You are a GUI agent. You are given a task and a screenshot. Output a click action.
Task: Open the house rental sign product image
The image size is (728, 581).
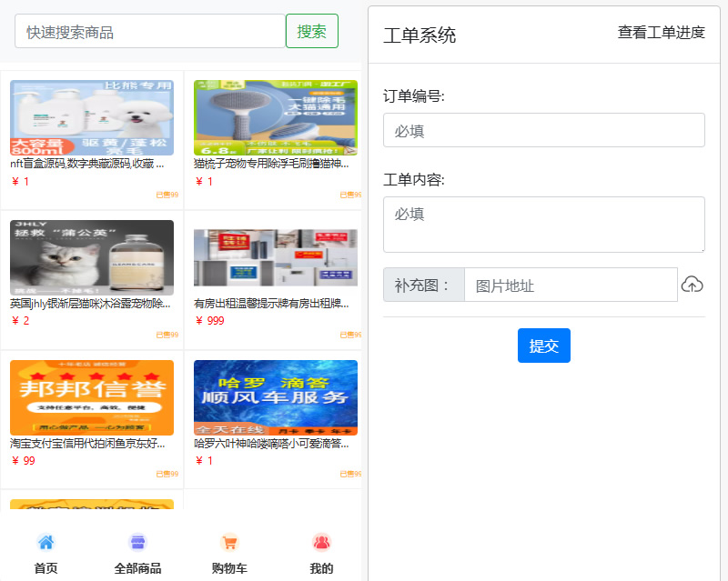tap(275, 257)
